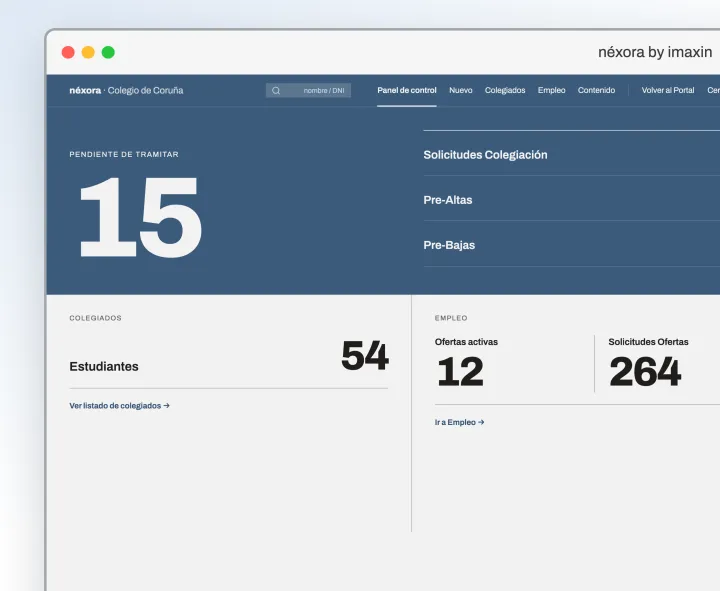720x591 pixels.
Task: Click the PENDIENTE DE TRAMITAR heading
Action: pos(124,154)
